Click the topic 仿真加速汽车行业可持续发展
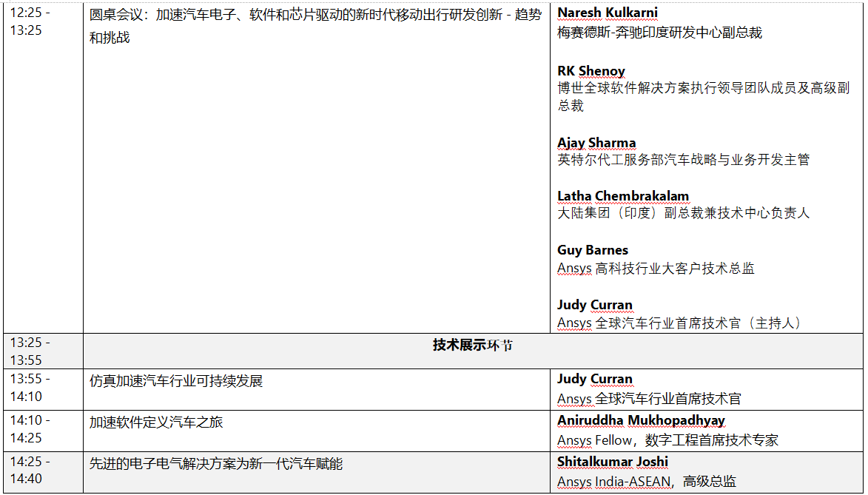The height and width of the screenshot is (495, 868). pyautogui.click(x=176, y=381)
